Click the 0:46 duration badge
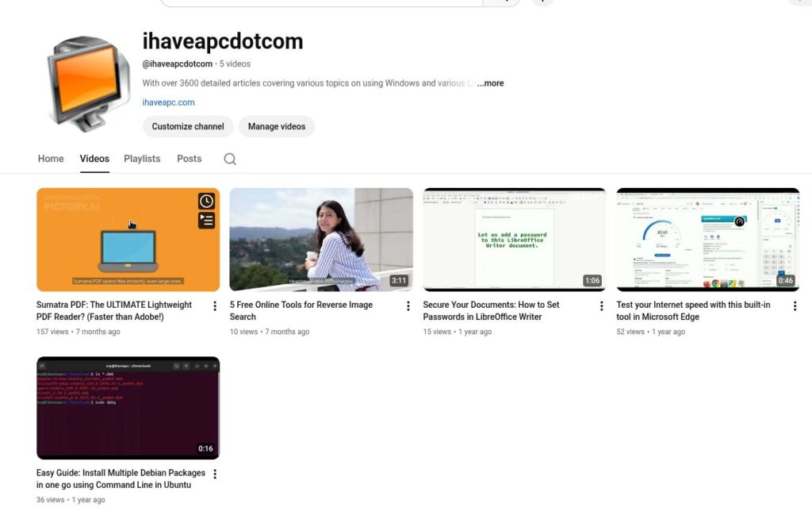Viewport: 812px width, 515px height. coord(786,280)
